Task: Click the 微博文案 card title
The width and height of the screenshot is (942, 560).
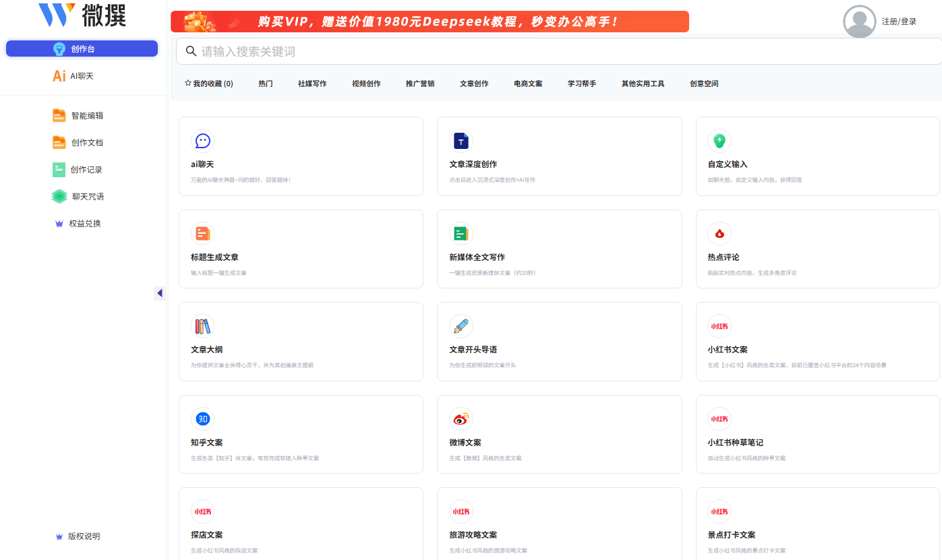Action: pyautogui.click(x=465, y=443)
